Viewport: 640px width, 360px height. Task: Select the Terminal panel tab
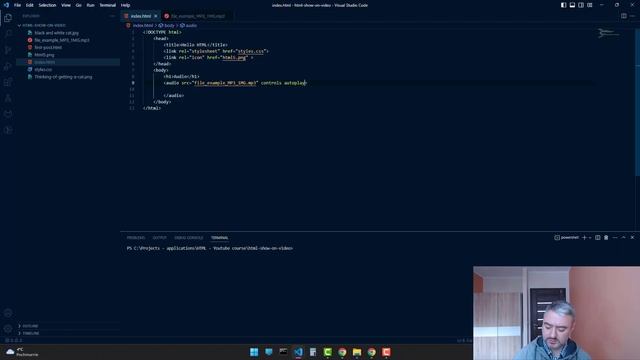coord(220,238)
